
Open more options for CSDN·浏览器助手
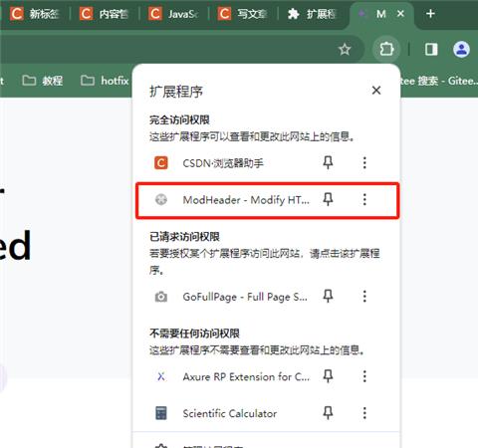364,162
